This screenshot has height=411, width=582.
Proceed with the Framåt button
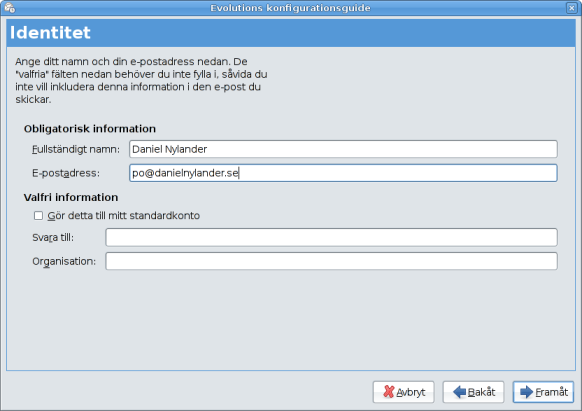click(543, 392)
